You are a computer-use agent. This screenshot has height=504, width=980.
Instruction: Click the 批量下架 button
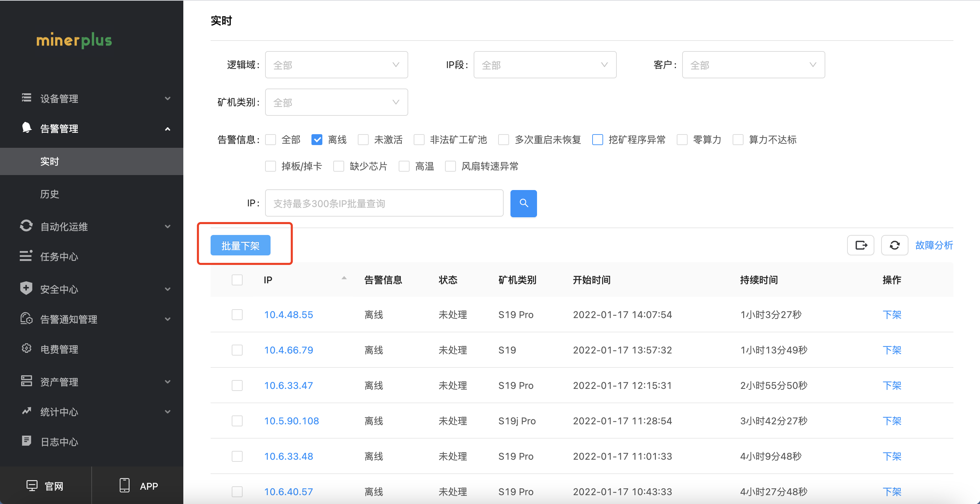click(x=241, y=246)
